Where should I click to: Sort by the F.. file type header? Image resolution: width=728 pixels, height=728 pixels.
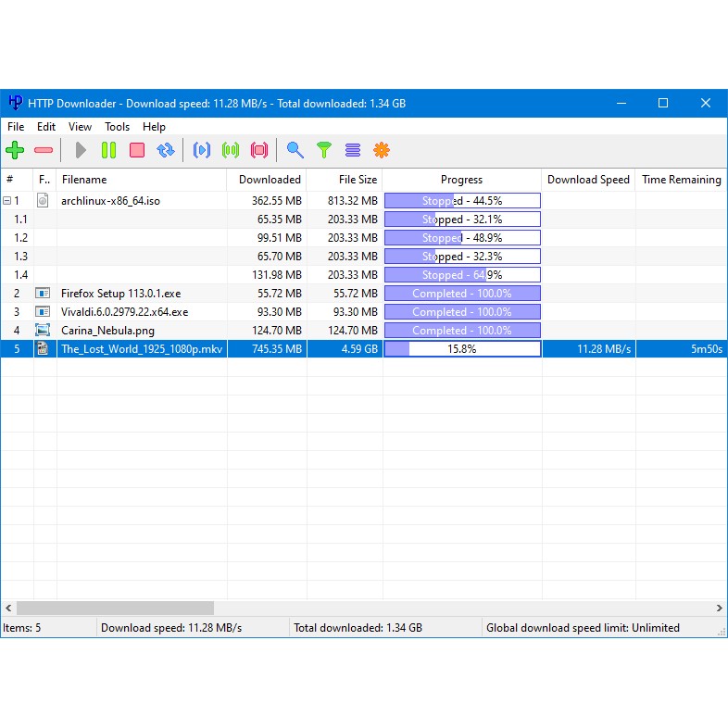pos(44,180)
